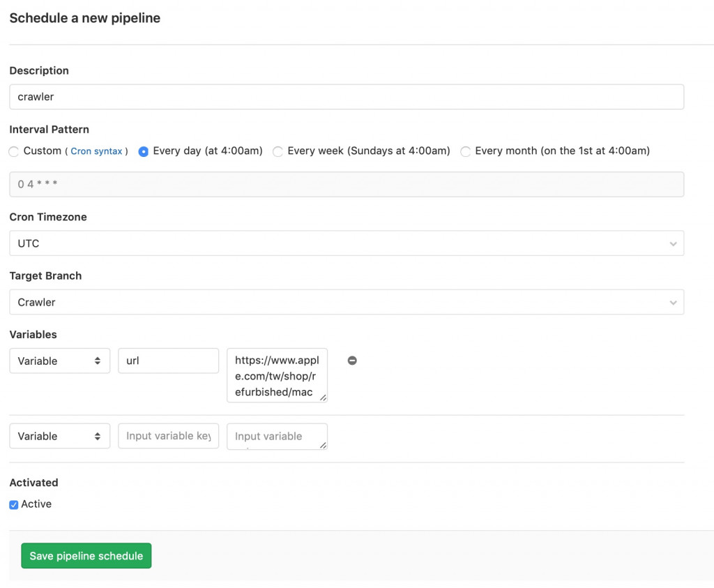Screen dimensions: 714x588
Task: Select Every day at 4:00am option
Action: point(144,151)
